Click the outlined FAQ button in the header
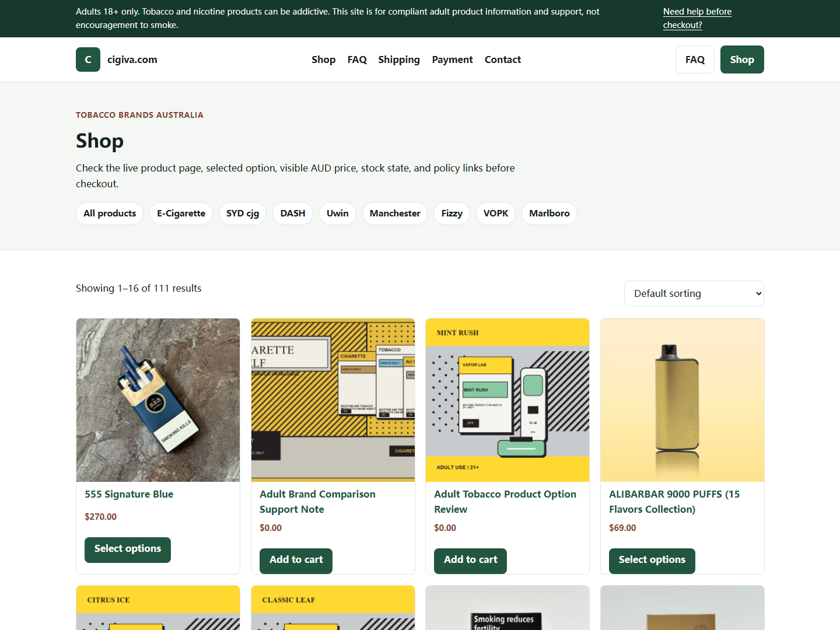 pos(695,60)
